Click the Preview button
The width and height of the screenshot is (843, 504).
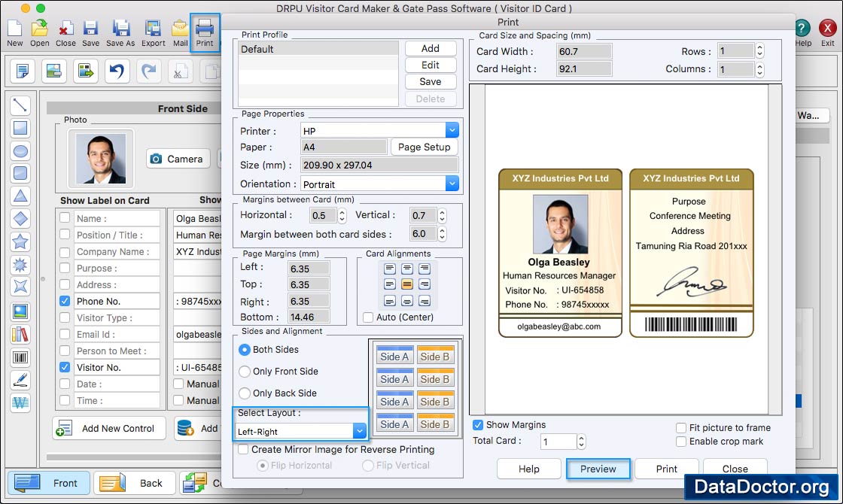[598, 469]
